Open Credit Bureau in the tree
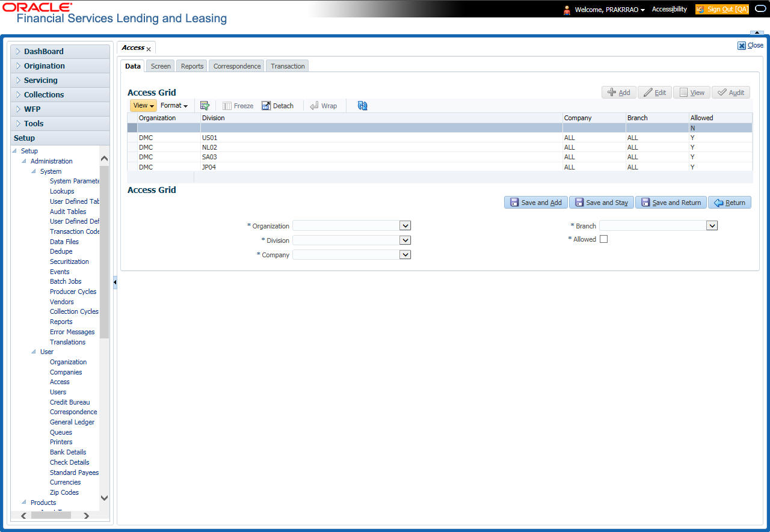 pos(70,402)
